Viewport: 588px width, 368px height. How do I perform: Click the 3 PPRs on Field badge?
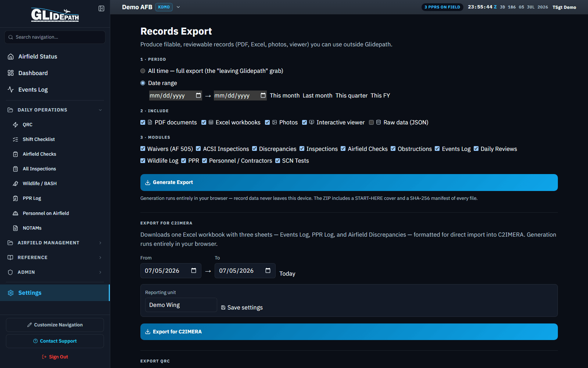coord(442,7)
